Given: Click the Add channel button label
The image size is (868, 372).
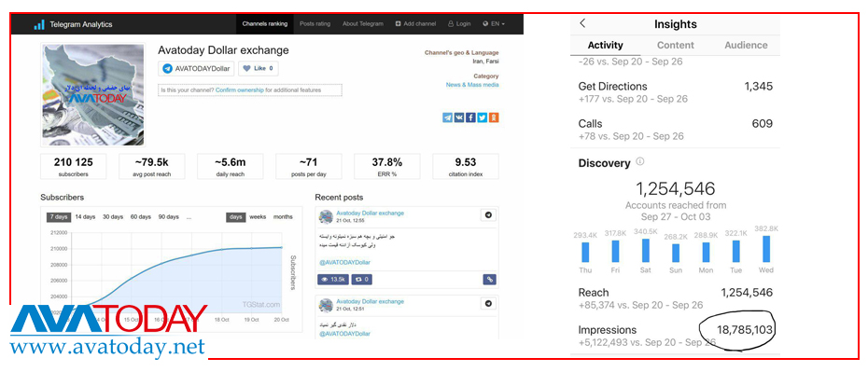Looking at the screenshot, I should pyautogui.click(x=420, y=23).
